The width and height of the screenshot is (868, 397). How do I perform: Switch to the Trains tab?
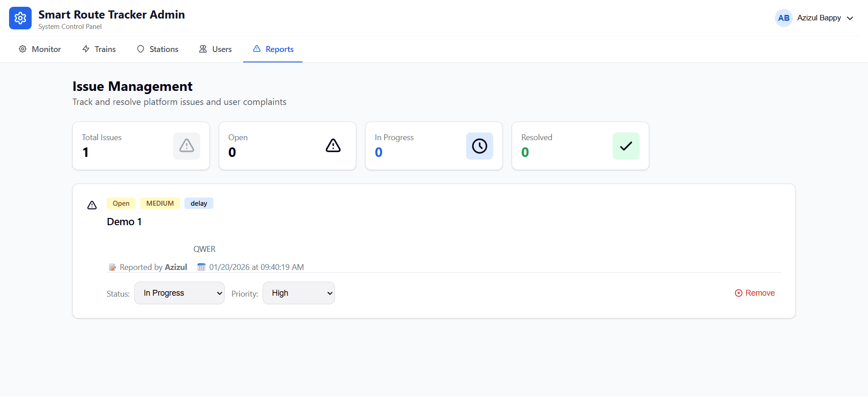(99, 49)
